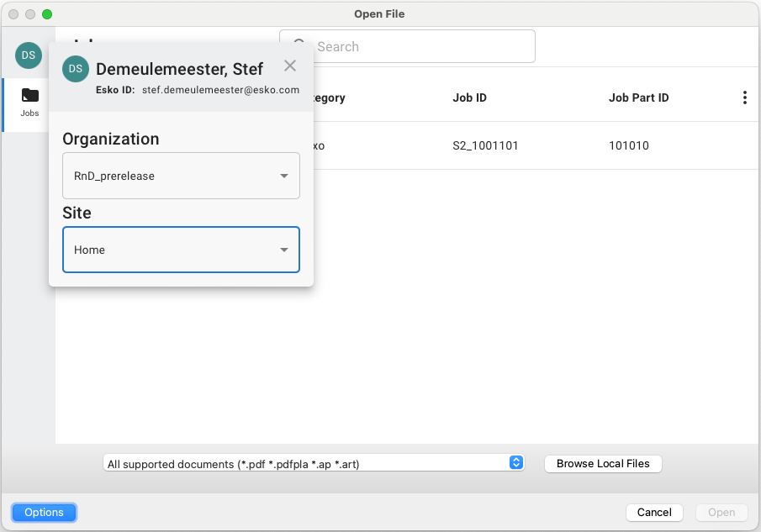Cancel the Open File dialog
761x532 pixels.
(653, 513)
